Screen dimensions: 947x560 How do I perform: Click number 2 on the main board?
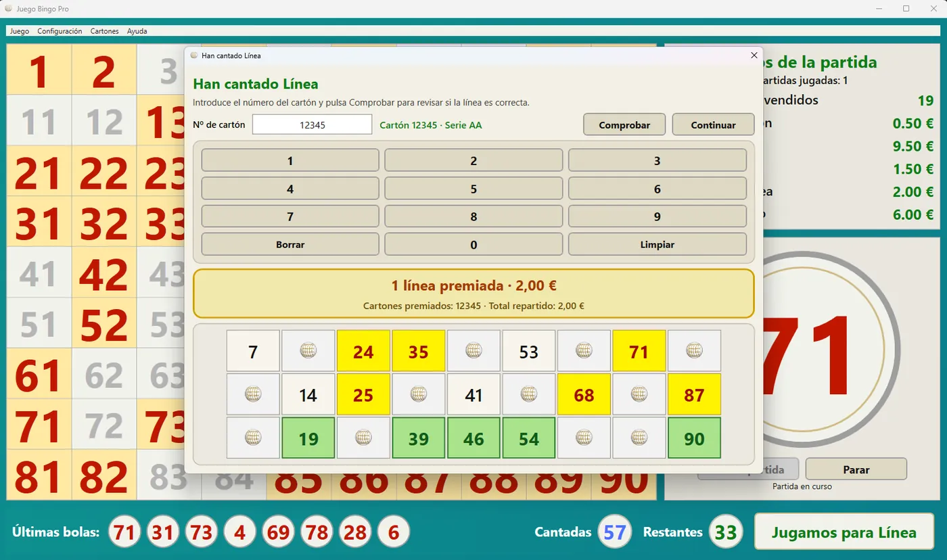[x=103, y=70]
